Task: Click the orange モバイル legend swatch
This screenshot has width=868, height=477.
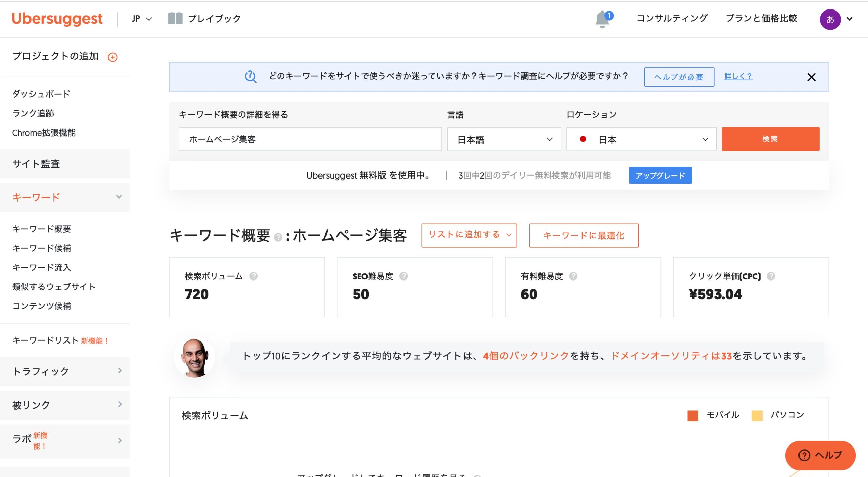Action: click(x=693, y=415)
